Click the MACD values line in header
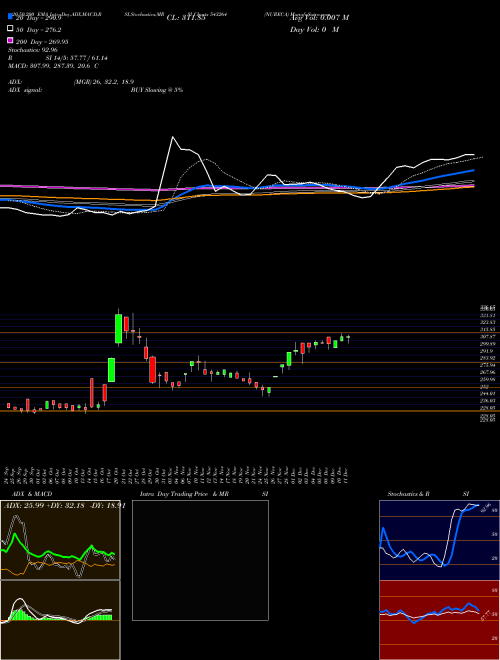The image size is (500, 660). (53, 66)
